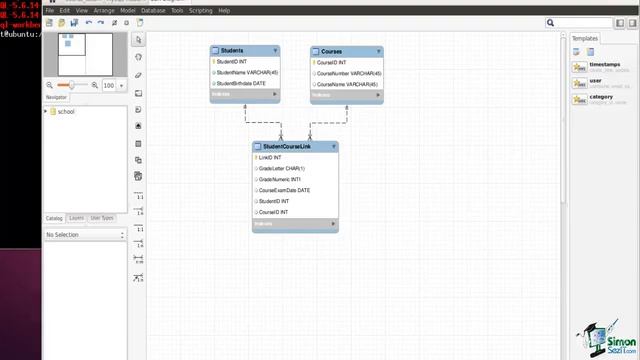Select the routine group tool

(138, 176)
